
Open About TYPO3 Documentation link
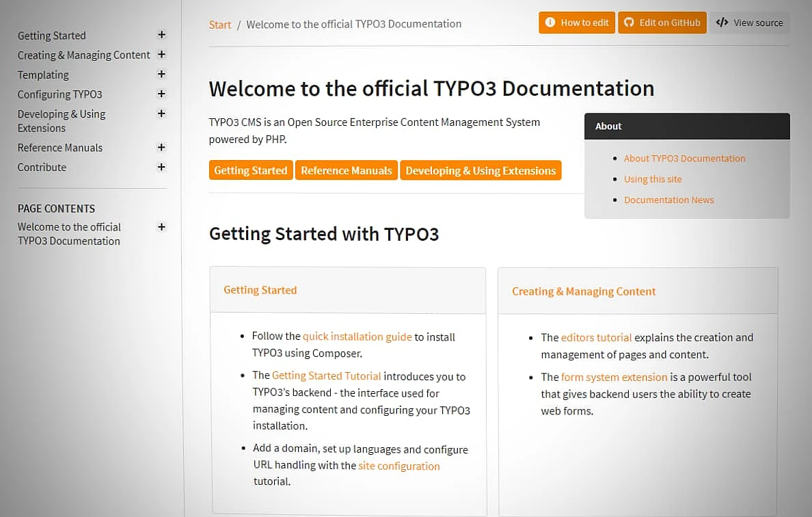coord(684,159)
